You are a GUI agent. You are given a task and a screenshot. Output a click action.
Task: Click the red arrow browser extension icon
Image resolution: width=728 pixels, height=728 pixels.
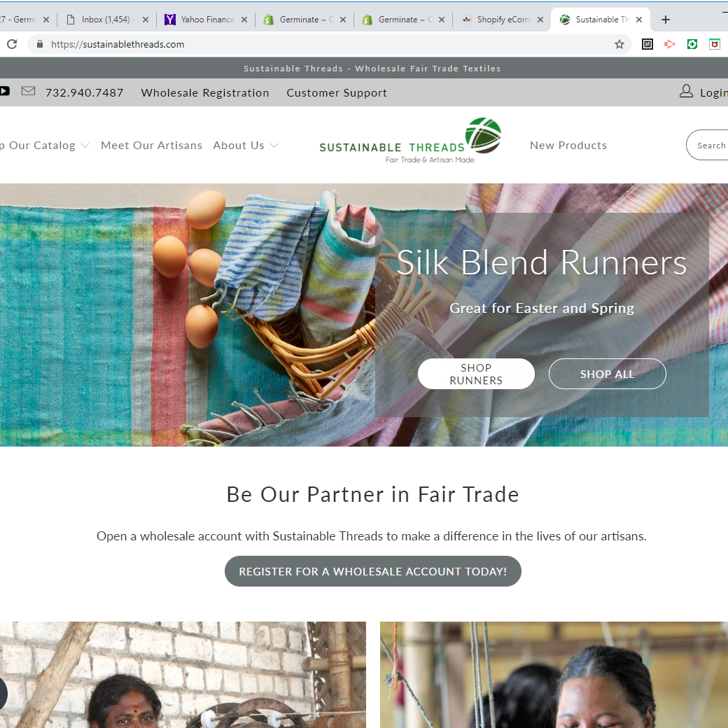pos(669,44)
